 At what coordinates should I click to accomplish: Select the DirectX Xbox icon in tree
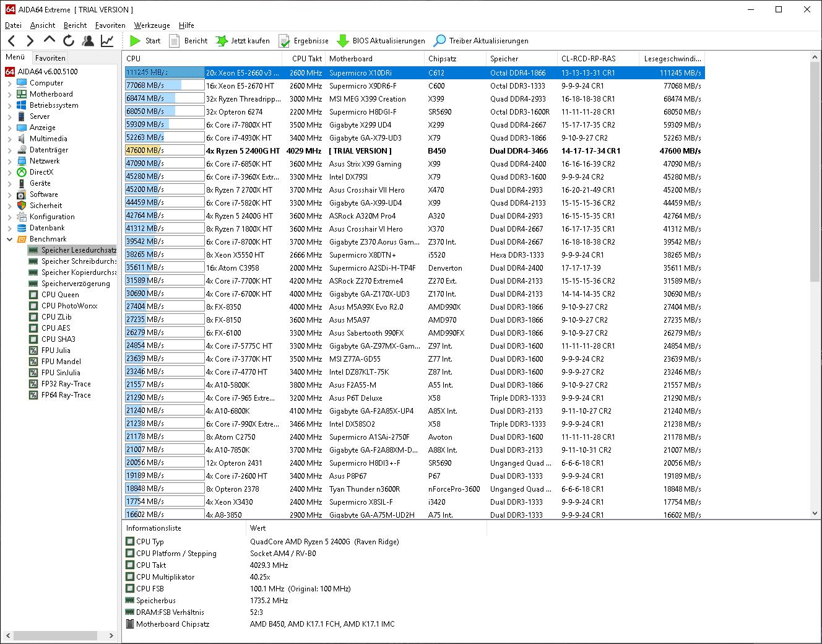[22, 172]
